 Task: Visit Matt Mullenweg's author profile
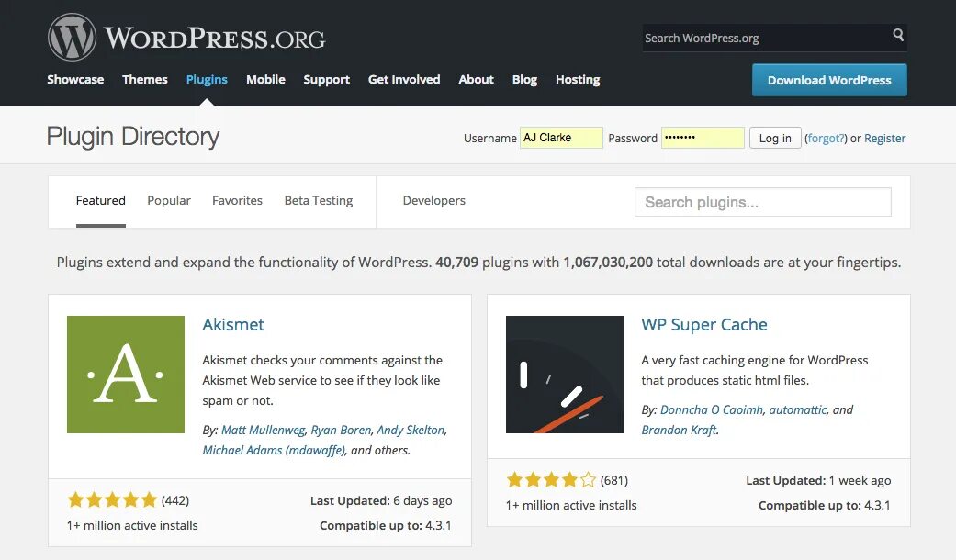[263, 430]
